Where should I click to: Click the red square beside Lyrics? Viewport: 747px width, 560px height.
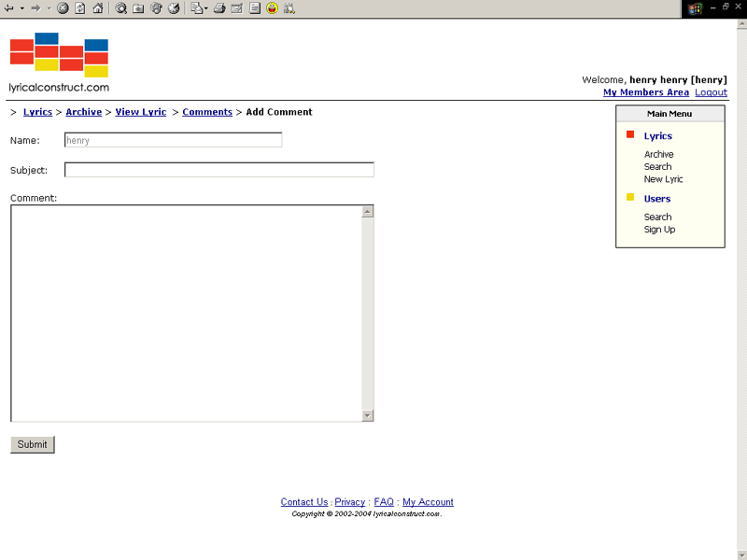point(630,134)
